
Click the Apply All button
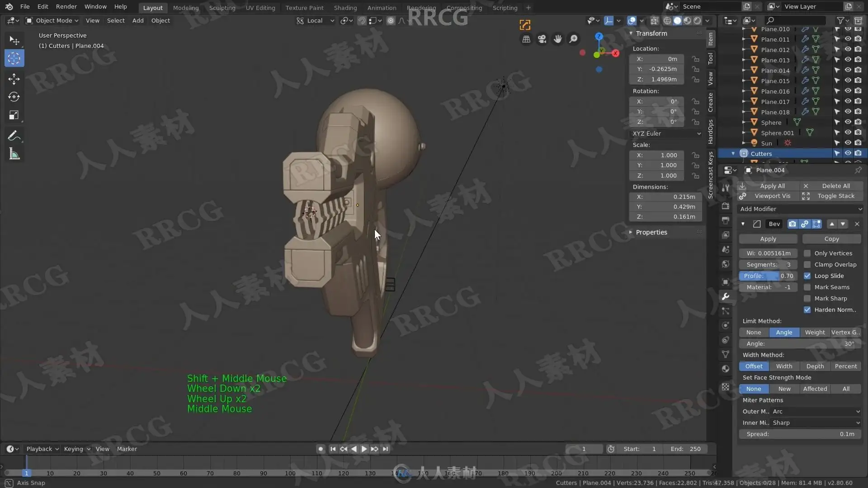tap(772, 186)
